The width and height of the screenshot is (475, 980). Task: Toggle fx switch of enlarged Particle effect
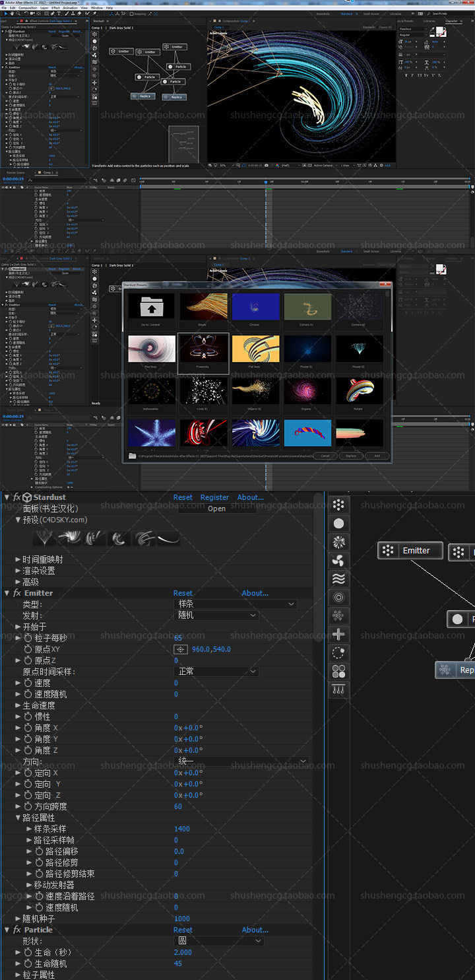click(16, 930)
